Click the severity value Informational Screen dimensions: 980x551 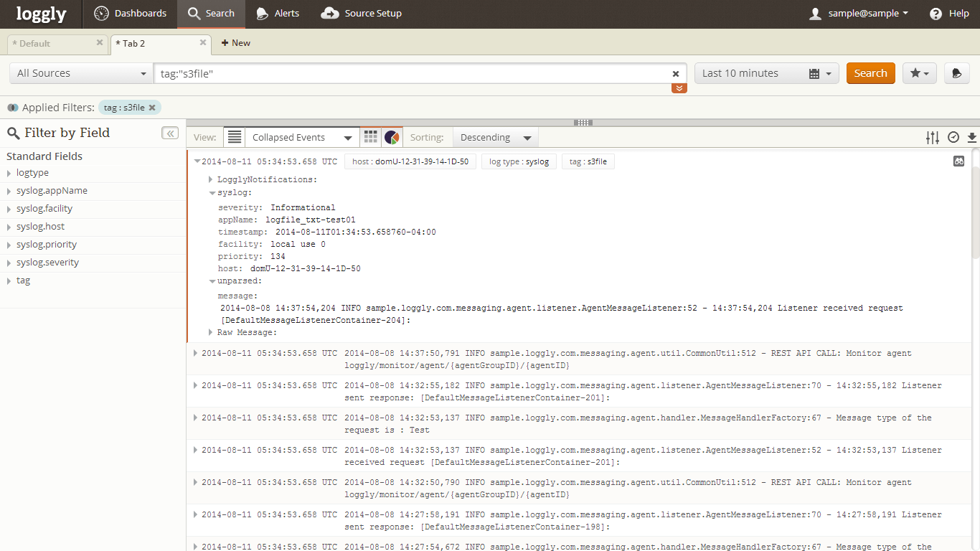tap(303, 207)
